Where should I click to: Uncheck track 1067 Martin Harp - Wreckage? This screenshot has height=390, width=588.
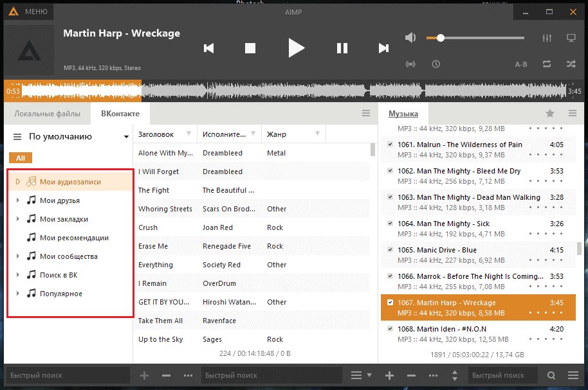390,303
